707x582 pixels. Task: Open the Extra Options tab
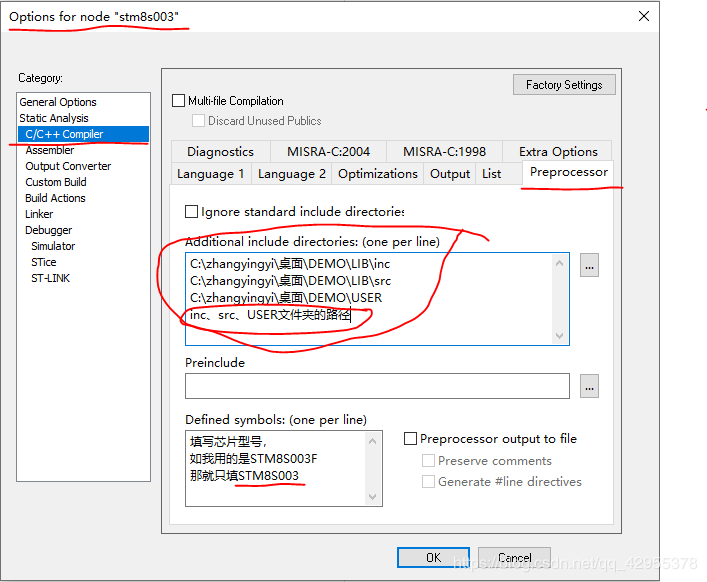click(558, 151)
